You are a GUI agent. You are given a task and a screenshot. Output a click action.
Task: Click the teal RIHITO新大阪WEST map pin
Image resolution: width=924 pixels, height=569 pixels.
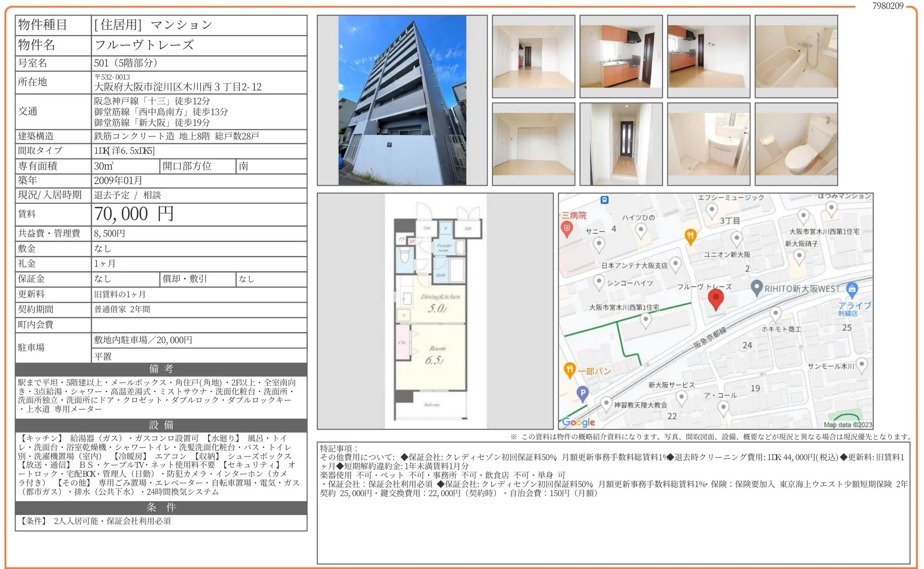[756, 287]
